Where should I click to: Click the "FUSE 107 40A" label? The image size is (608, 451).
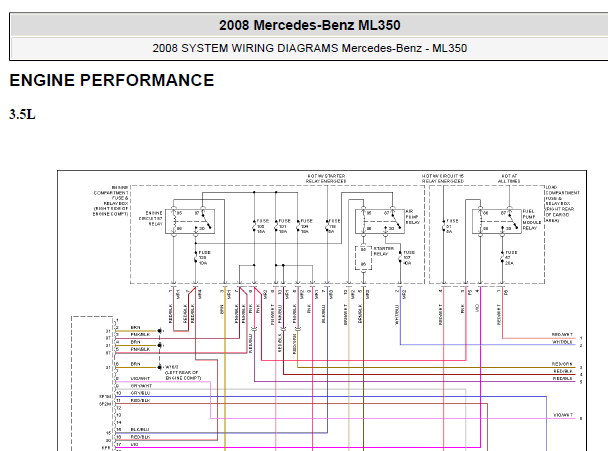tap(409, 257)
